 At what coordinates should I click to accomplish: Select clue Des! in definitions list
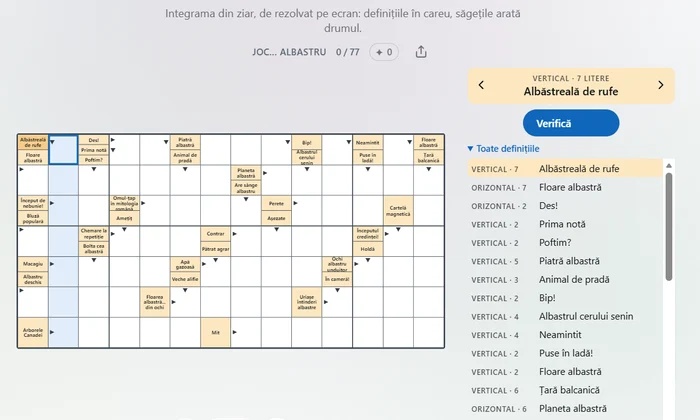pyautogui.click(x=565, y=206)
